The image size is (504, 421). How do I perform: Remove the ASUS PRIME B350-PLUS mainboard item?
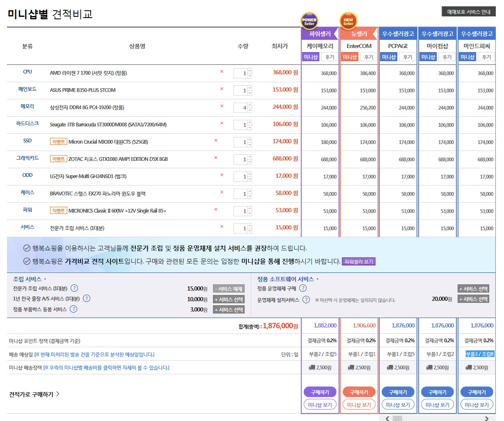(222, 89)
